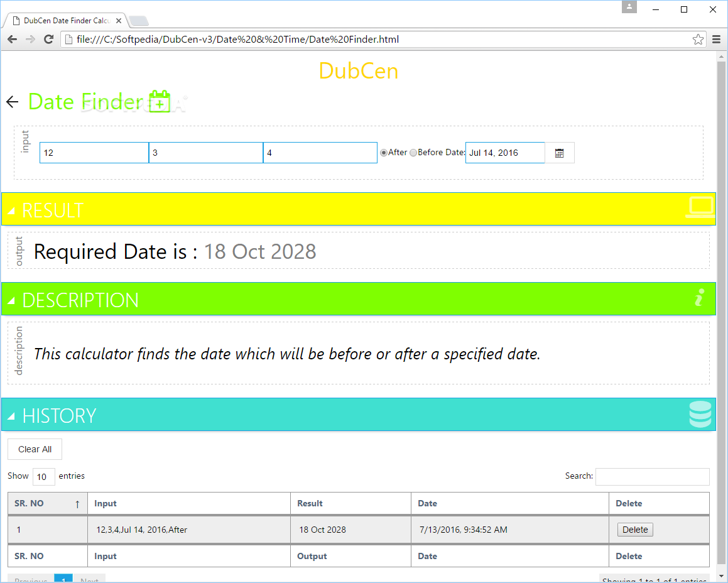Open the Chrome hamburger menu

pos(717,40)
